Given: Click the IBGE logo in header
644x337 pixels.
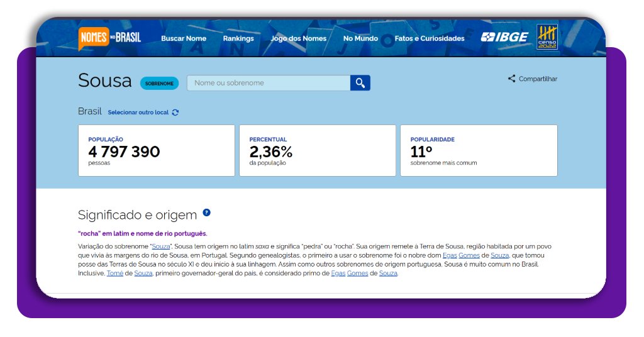Looking at the screenshot, I should [504, 38].
